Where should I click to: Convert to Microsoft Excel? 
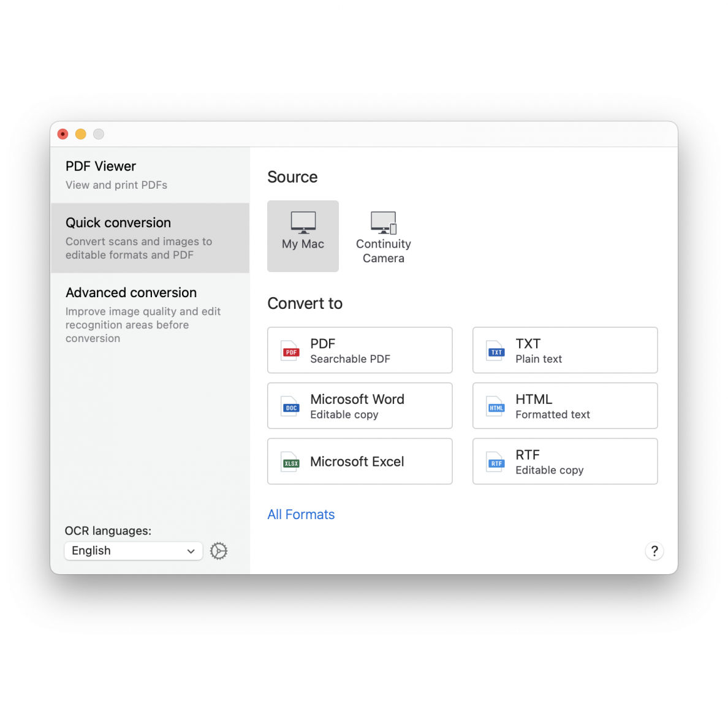click(360, 461)
